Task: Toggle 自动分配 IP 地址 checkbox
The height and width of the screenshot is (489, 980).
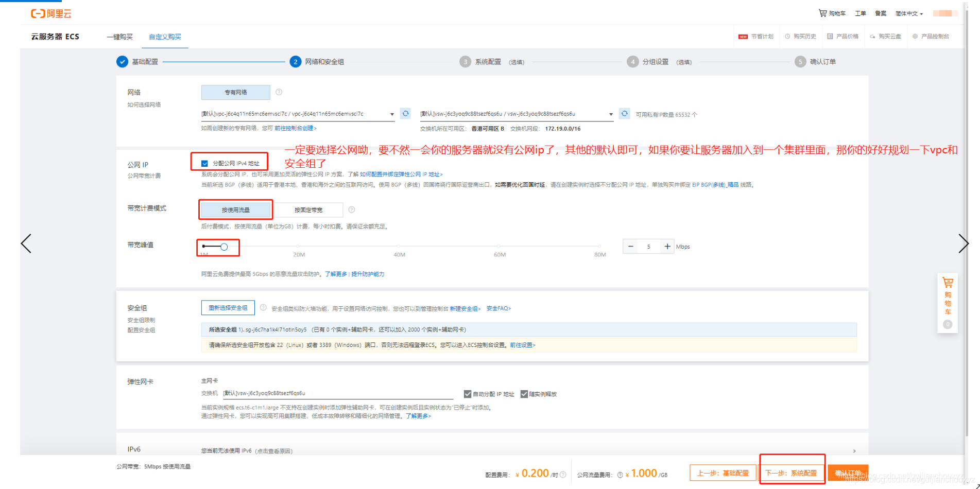Action: tap(467, 394)
